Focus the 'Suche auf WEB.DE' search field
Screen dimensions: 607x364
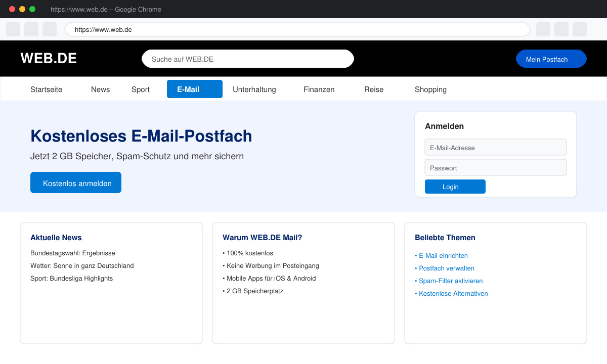(248, 59)
